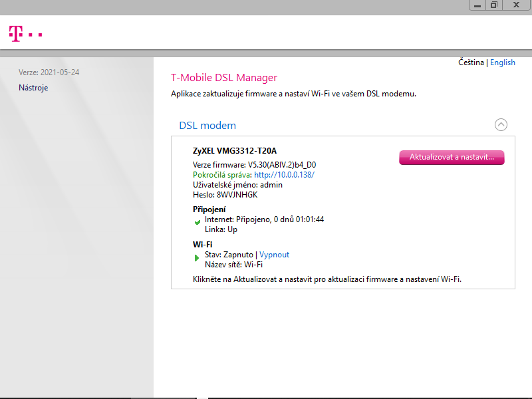Click the DSL modem section heading
Image resolution: width=532 pixels, height=399 pixels.
[x=207, y=126]
